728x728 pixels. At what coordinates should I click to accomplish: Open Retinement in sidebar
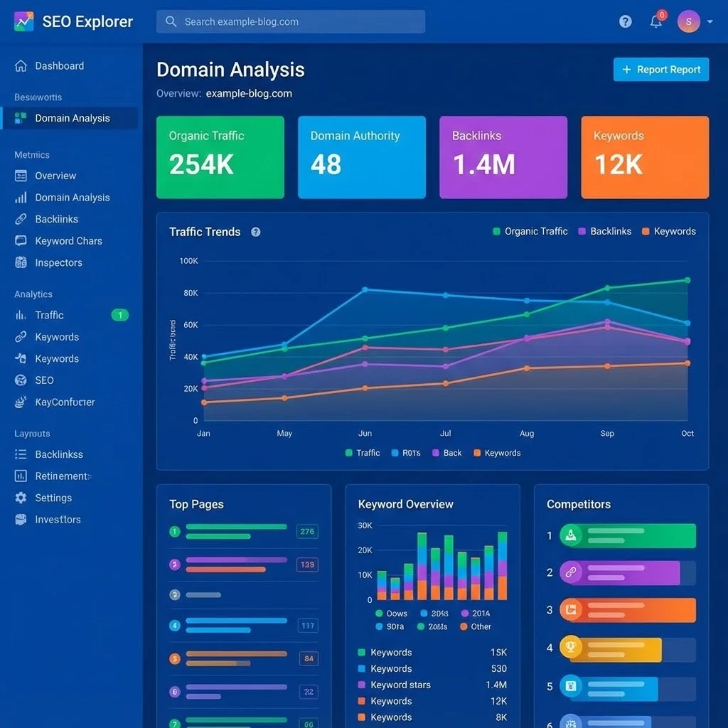pos(63,476)
